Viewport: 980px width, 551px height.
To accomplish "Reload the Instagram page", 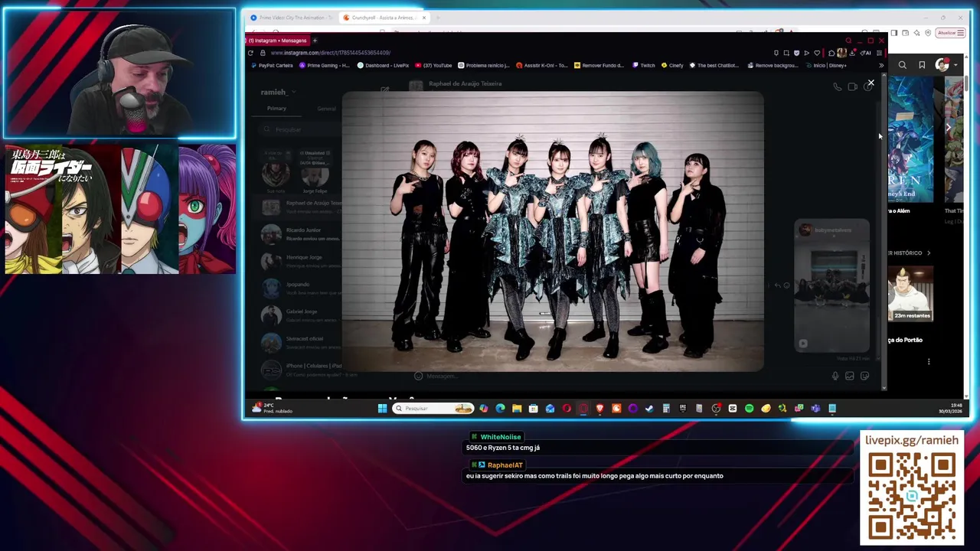I will click(250, 53).
